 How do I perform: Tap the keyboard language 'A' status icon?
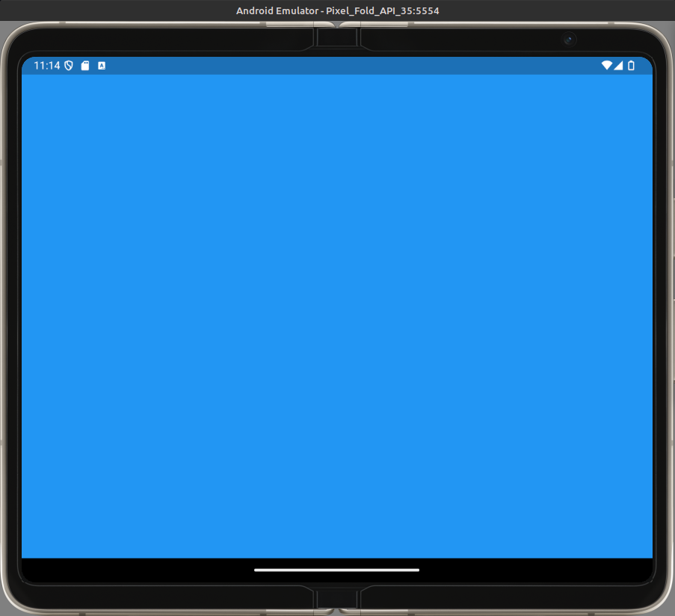[102, 66]
